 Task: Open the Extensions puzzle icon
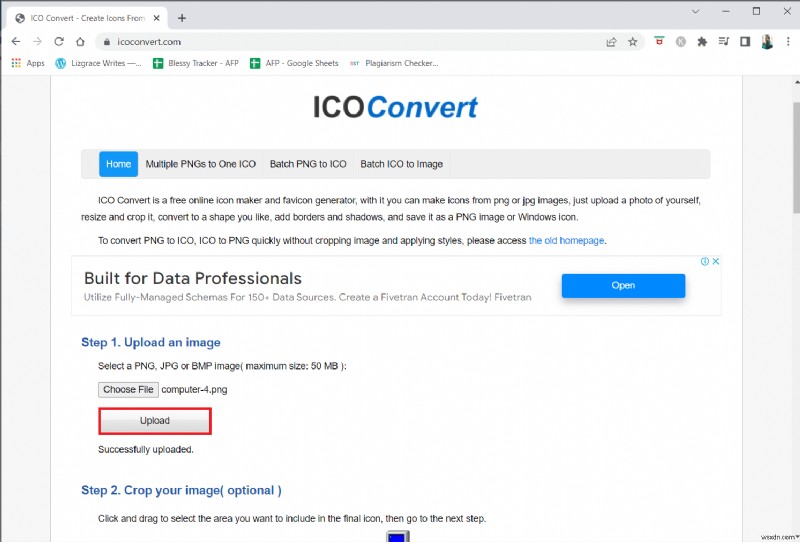[702, 42]
